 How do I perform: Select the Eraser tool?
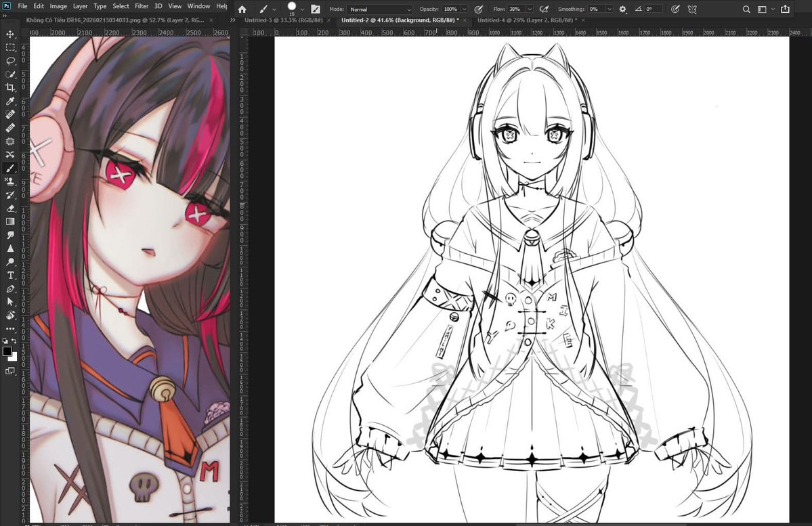point(10,209)
